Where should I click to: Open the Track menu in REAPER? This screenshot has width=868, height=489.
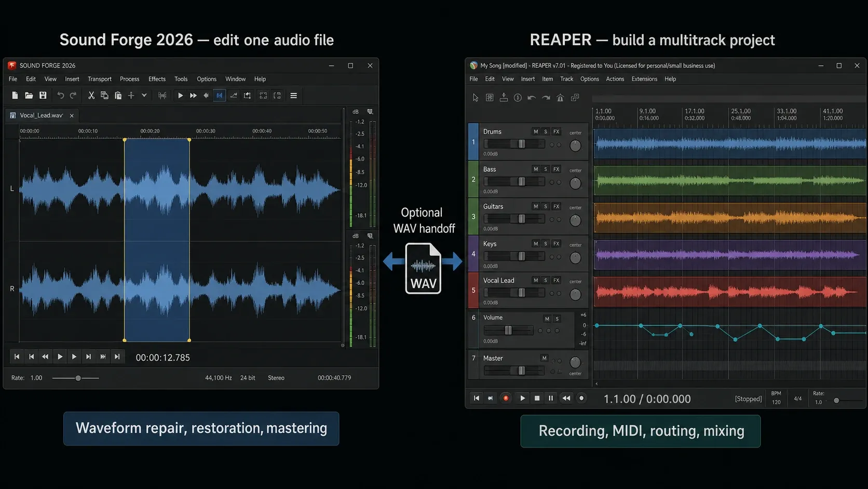[x=566, y=79]
